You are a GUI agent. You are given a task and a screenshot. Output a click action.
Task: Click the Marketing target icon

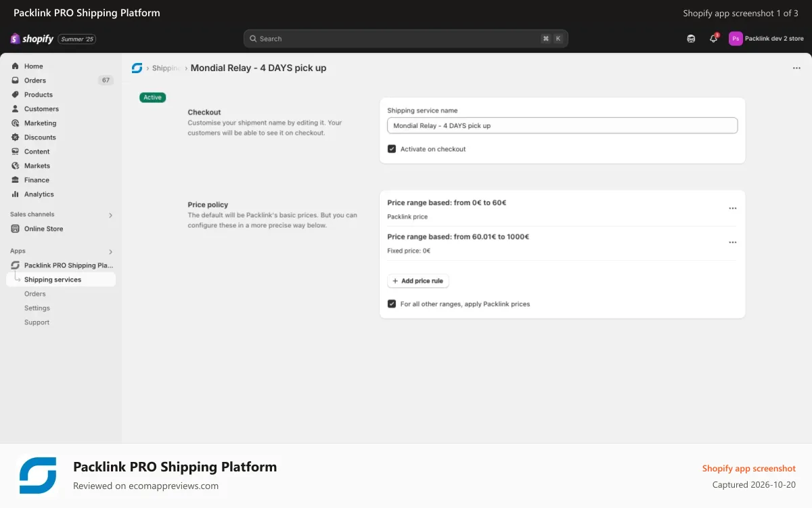[x=15, y=123]
